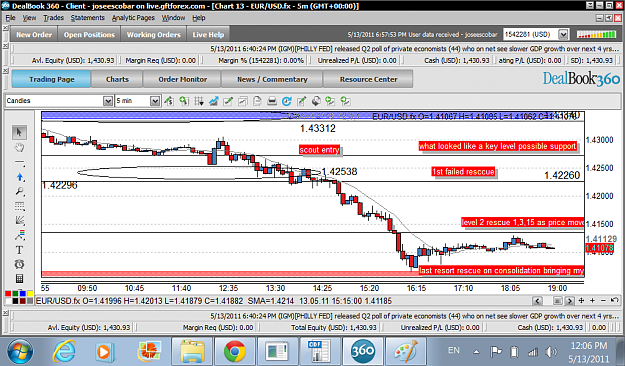Click the New Order button

point(34,34)
